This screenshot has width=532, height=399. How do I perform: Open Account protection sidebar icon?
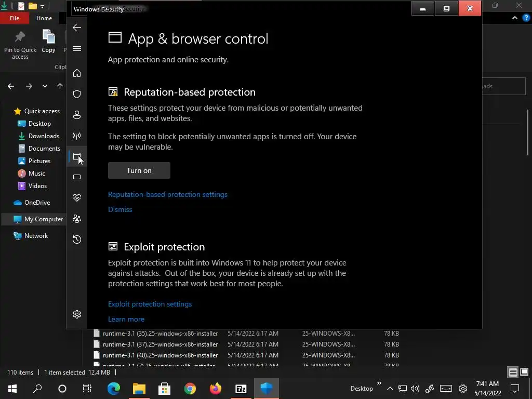(77, 115)
